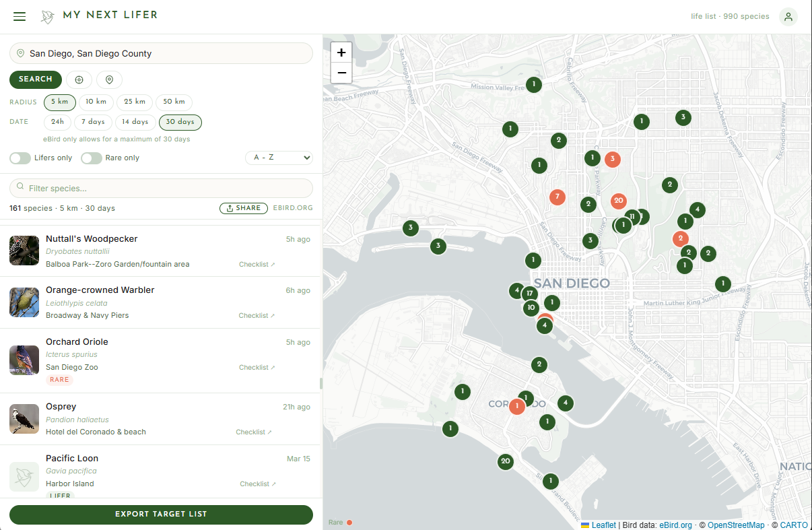Click the My Next Lifer bird logo
The image size is (812, 530).
[x=46, y=16]
